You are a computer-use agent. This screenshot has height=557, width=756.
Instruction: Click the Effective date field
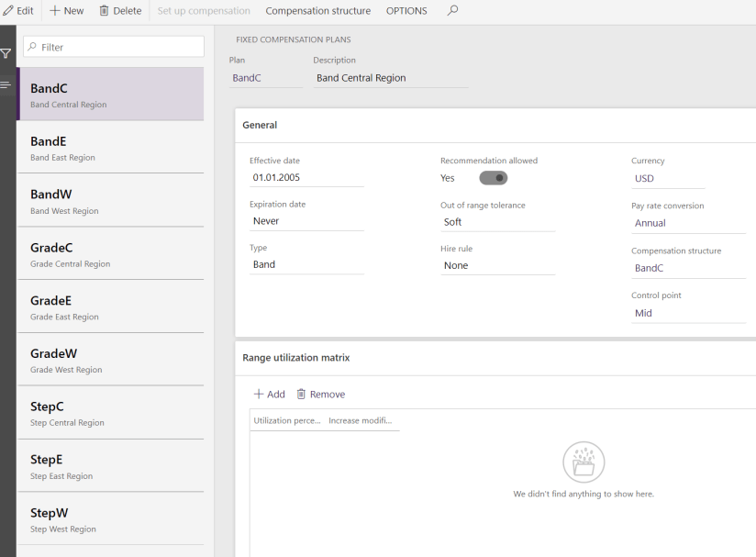tap(306, 177)
